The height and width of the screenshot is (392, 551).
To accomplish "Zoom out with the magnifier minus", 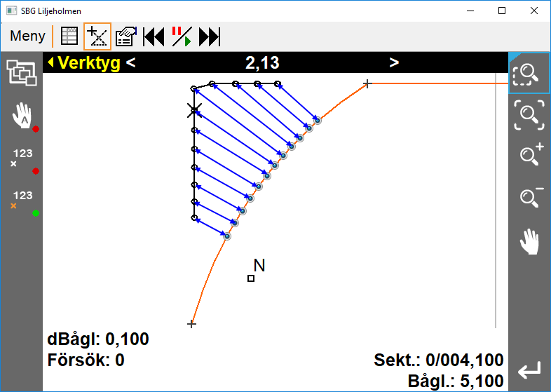I will click(529, 197).
